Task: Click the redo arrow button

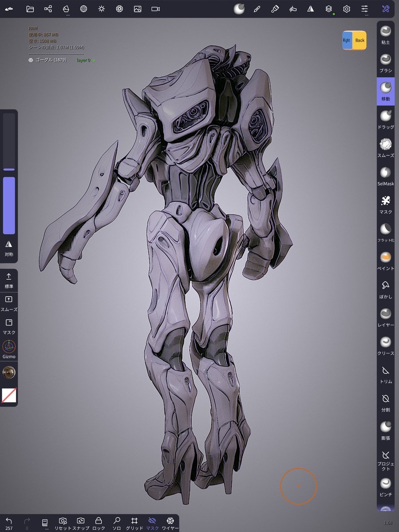Action: click(x=27, y=524)
